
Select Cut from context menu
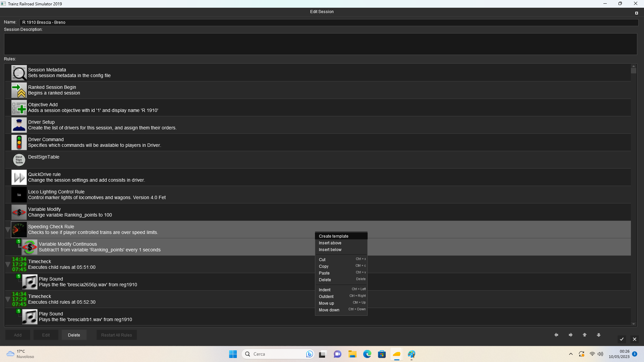pos(341,260)
